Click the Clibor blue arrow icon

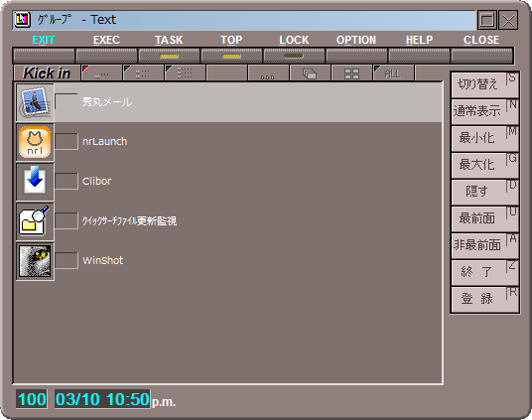click(x=35, y=182)
